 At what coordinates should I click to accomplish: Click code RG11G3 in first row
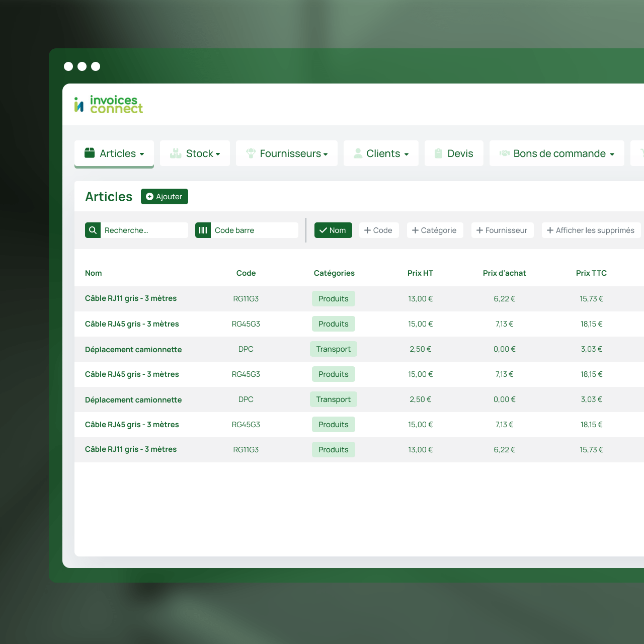click(246, 299)
